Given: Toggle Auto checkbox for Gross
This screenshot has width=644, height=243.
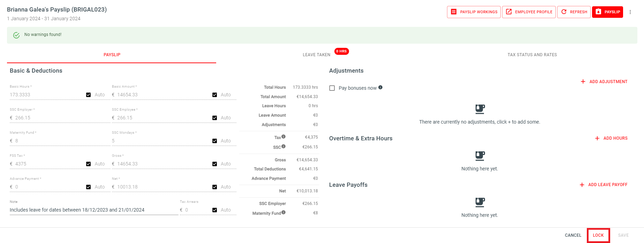Looking at the screenshot, I should (215, 164).
